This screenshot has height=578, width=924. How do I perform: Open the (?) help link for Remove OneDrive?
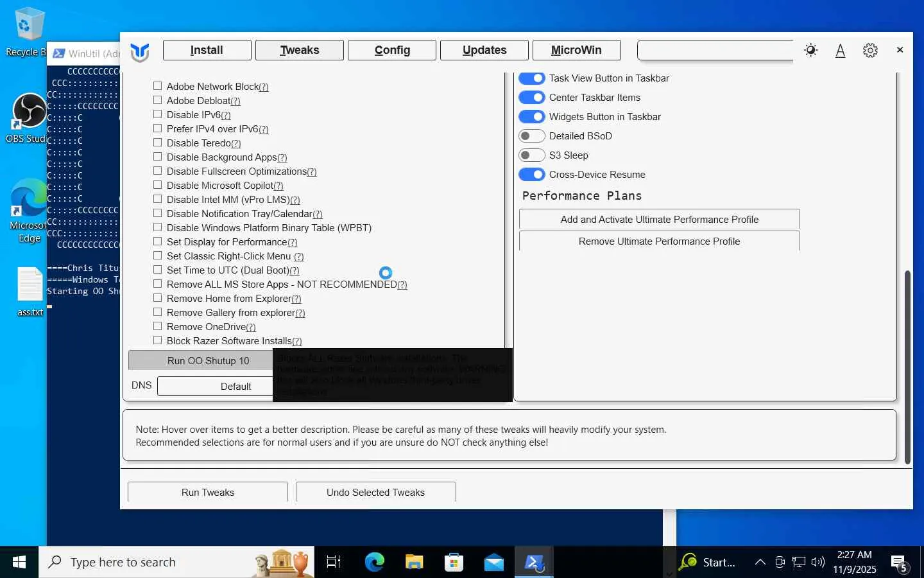click(251, 328)
